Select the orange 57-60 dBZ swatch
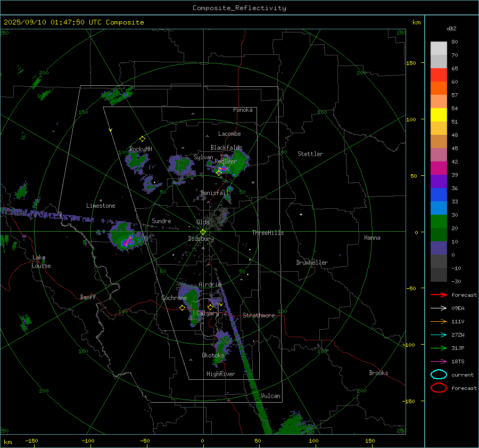The width and height of the screenshot is (479, 448). coord(439,88)
